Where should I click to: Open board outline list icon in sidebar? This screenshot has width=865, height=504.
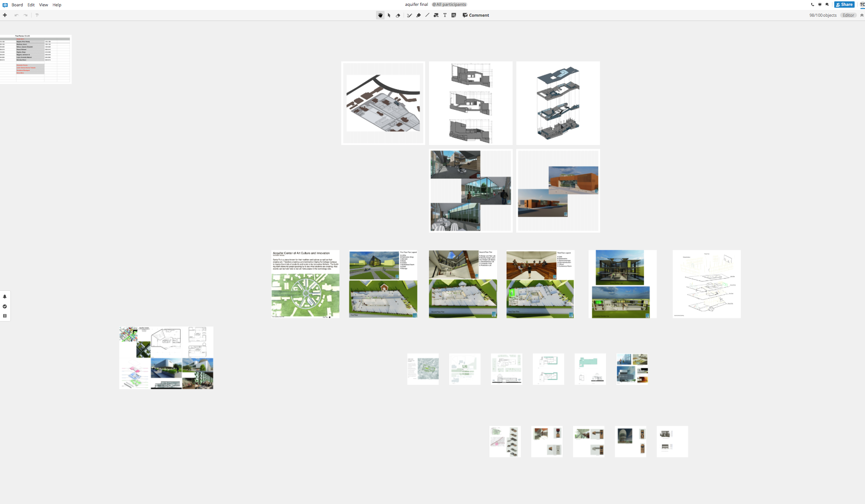pos(5,316)
